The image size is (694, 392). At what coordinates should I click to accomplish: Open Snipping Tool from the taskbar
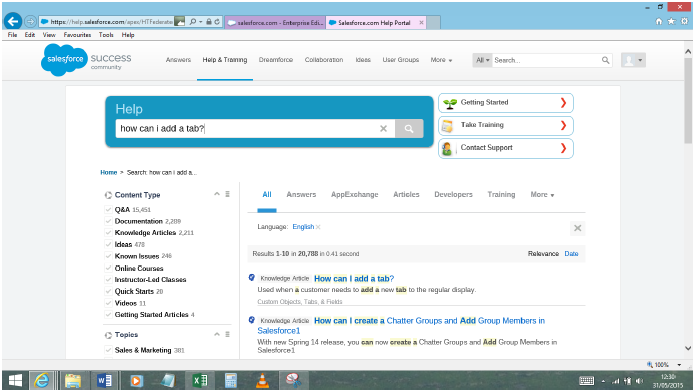click(x=293, y=380)
